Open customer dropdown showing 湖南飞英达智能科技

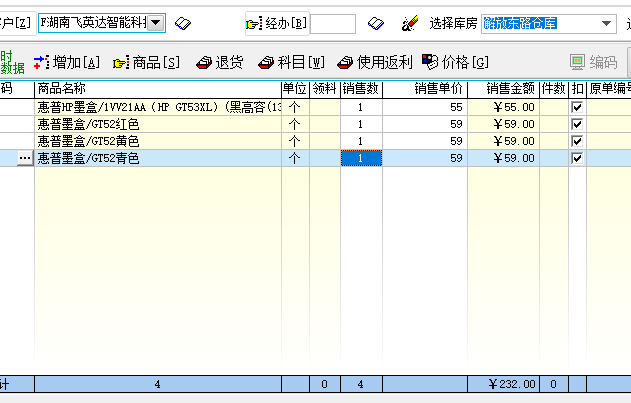(156, 23)
